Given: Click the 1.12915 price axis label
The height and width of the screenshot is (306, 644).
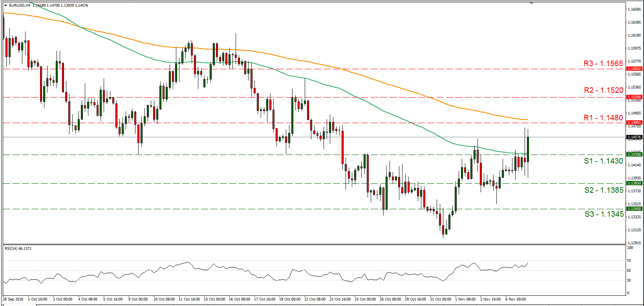Looking at the screenshot, I should [635, 243].
